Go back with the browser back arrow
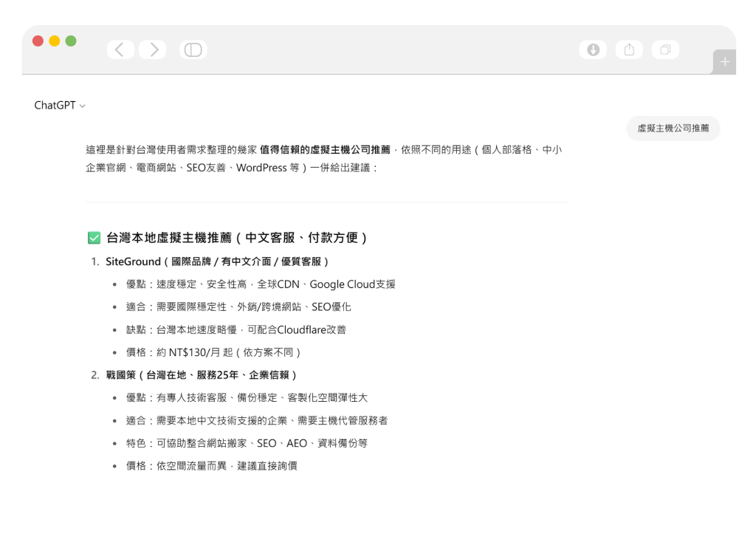 coord(120,49)
